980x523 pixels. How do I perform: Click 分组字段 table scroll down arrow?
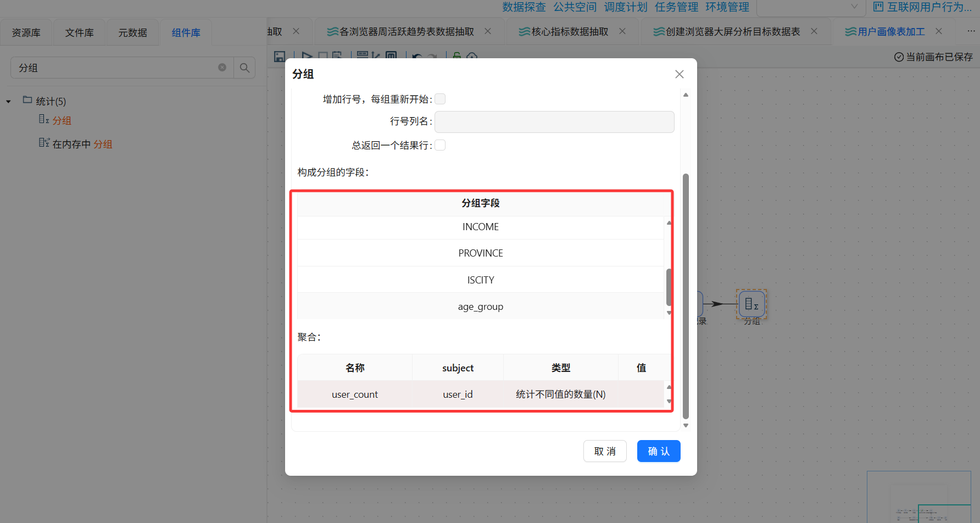[x=669, y=313]
